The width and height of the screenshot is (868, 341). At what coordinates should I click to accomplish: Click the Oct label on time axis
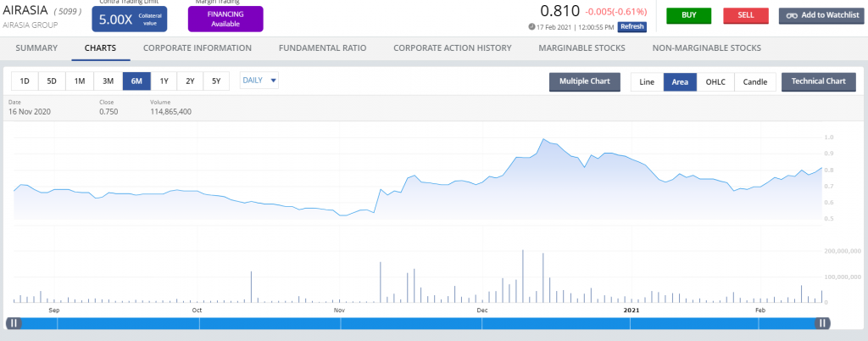click(197, 310)
